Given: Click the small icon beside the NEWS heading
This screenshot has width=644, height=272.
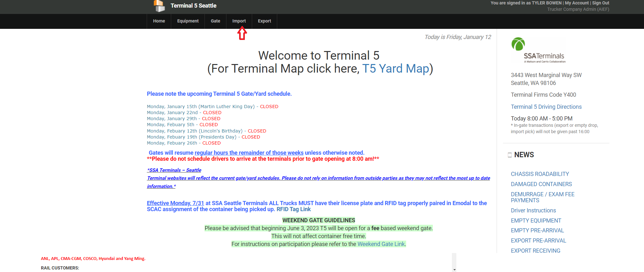Looking at the screenshot, I should [x=510, y=155].
